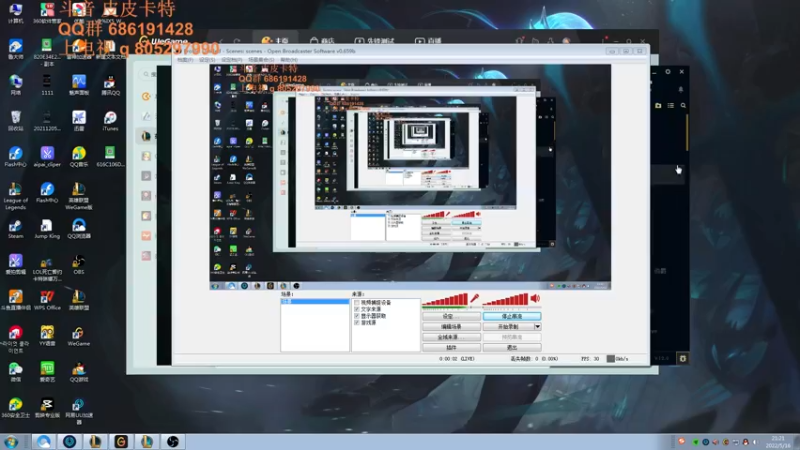This screenshot has width=800, height=450.
Task: Click the 插件 button in OBS
Action: 451,347
